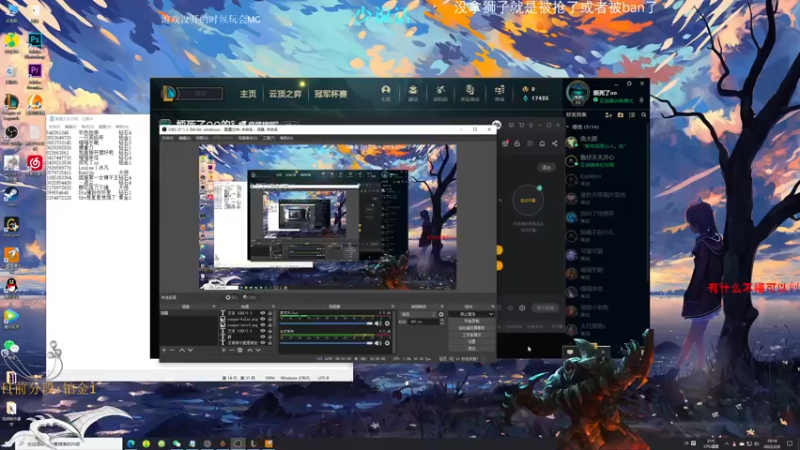Image resolution: width=800 pixels, height=450 pixels.
Task: Open Microsoft Edge from the taskbar
Action: [x=131, y=444]
